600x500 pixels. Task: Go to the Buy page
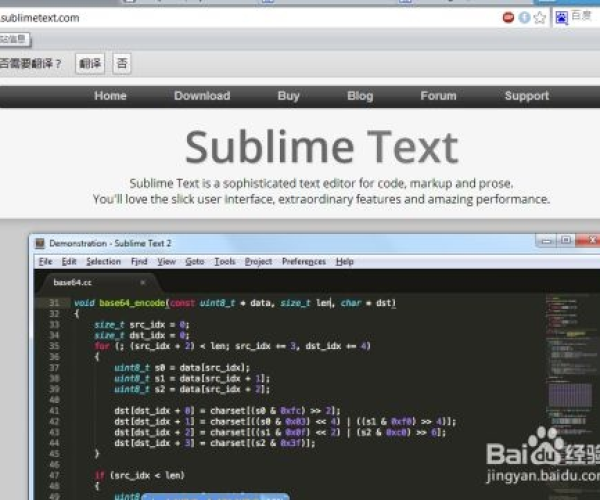(289, 96)
